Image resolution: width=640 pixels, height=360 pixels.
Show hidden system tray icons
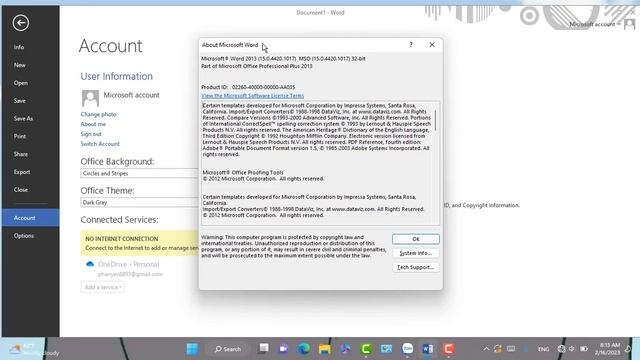tap(486, 349)
